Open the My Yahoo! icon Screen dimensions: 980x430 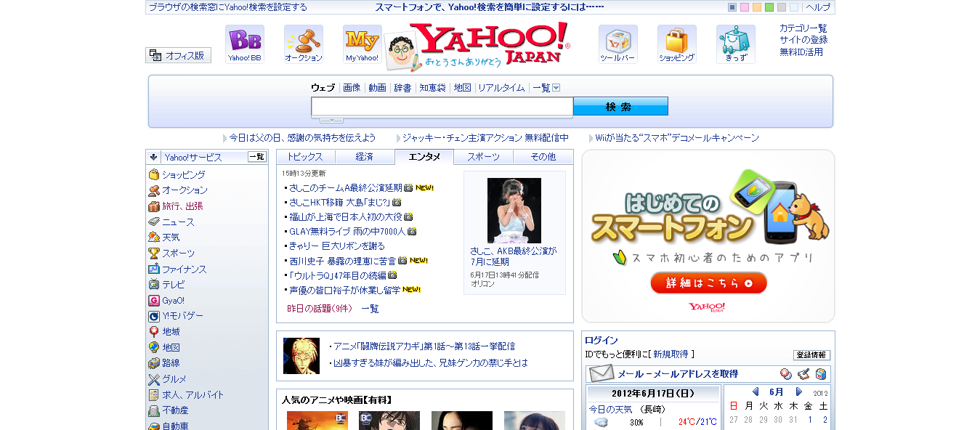click(362, 44)
